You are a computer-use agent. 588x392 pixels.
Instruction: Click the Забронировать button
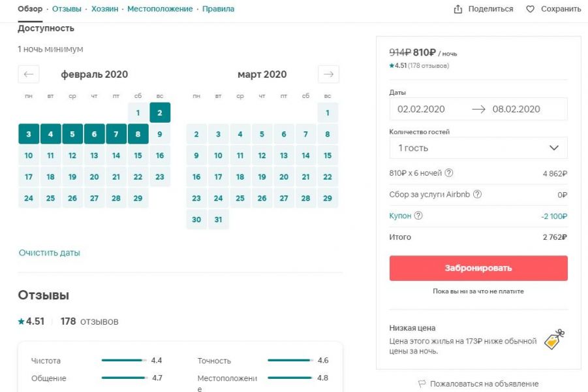point(478,268)
